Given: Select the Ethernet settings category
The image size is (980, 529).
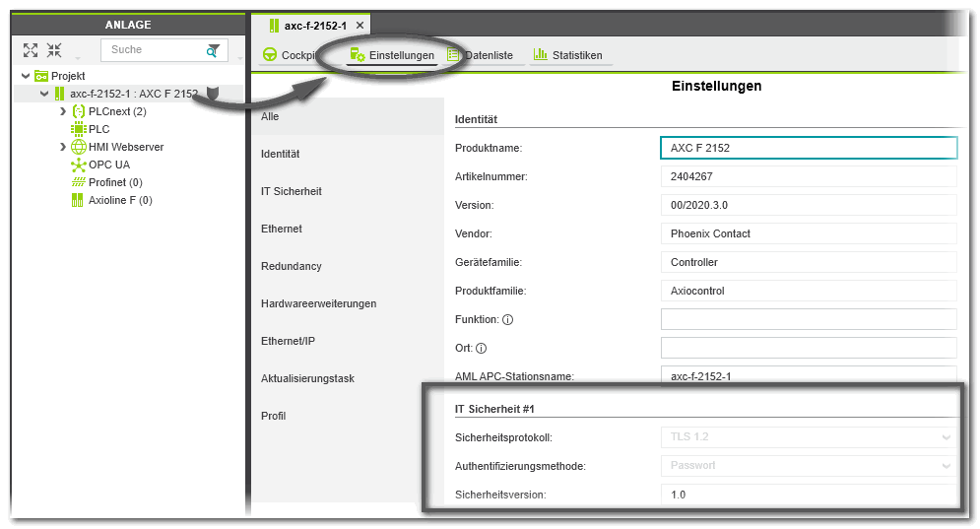Looking at the screenshot, I should tap(348, 229).
